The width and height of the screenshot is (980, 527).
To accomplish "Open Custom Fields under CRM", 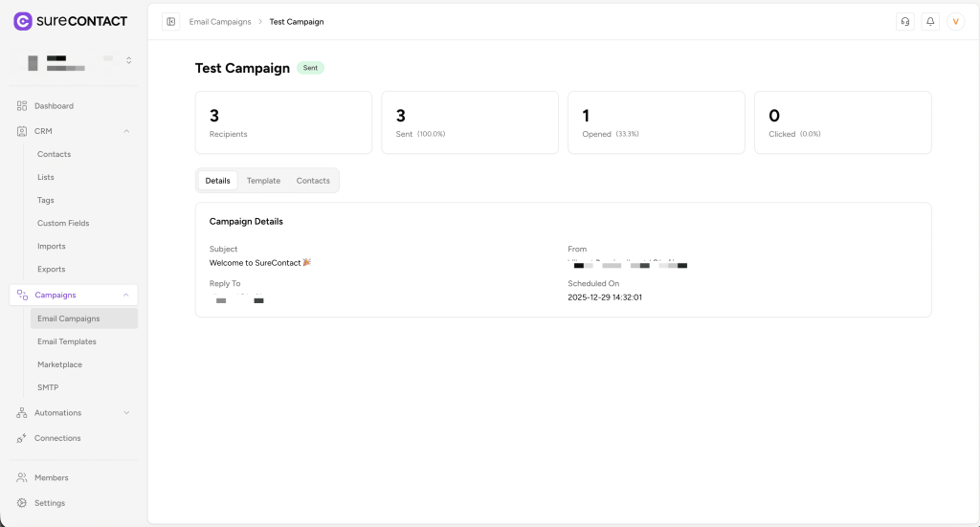I will click(63, 224).
